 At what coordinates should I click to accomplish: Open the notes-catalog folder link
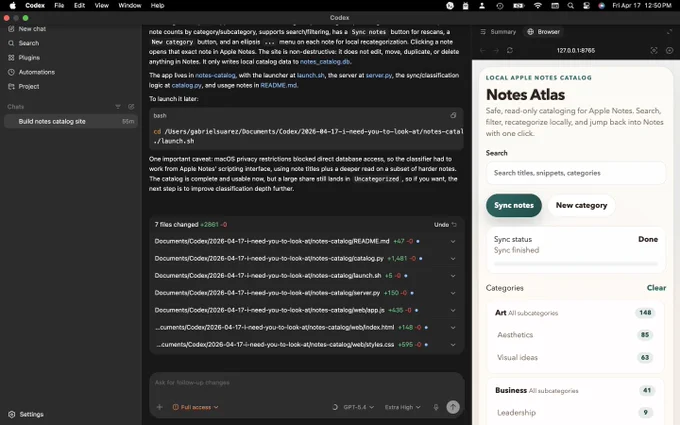[x=215, y=75]
